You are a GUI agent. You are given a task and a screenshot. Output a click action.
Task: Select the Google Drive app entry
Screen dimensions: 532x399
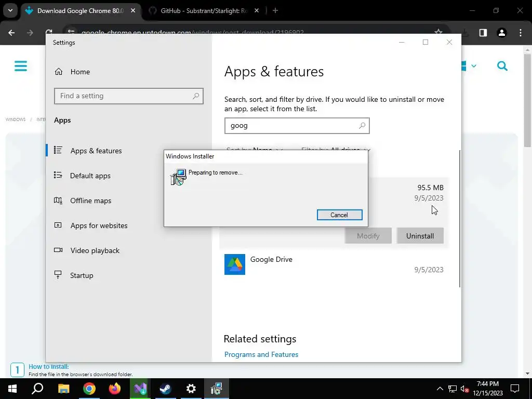(x=334, y=264)
